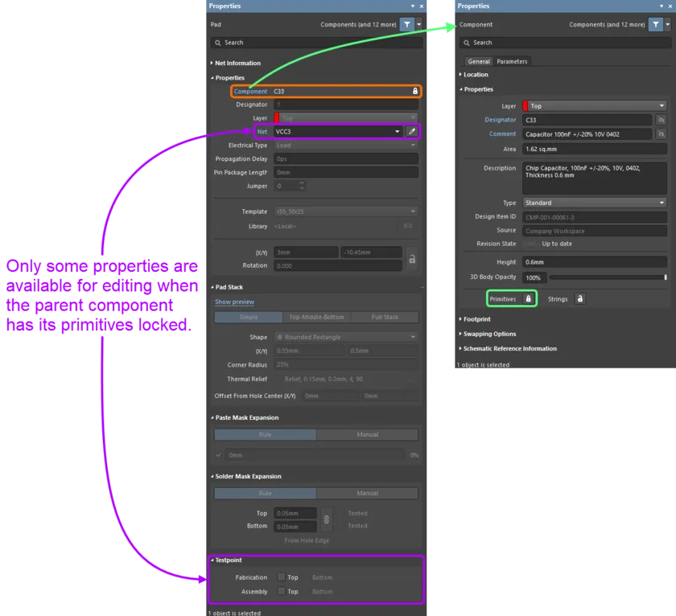The image size is (676, 616).
Task: Expand the Swapping Options section
Action: (x=460, y=334)
